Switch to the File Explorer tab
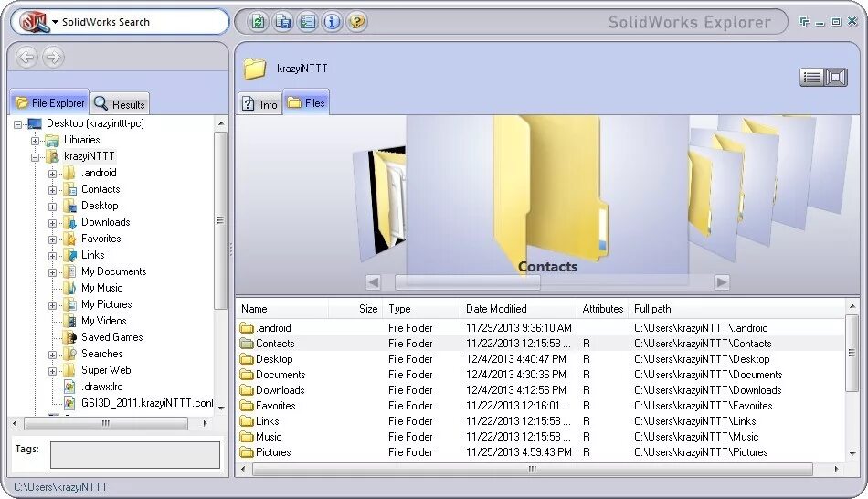Image resolution: width=868 pixels, height=499 pixels. 50,102
